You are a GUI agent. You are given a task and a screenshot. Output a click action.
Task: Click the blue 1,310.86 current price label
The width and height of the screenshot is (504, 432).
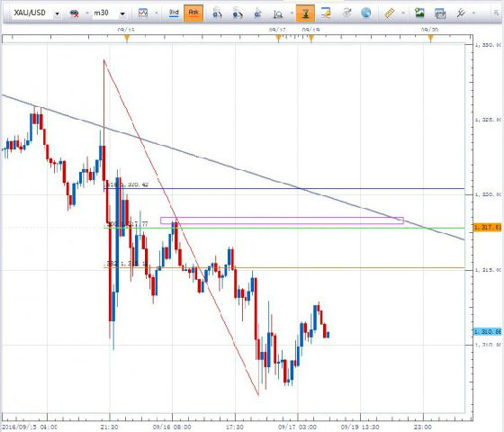(x=487, y=331)
